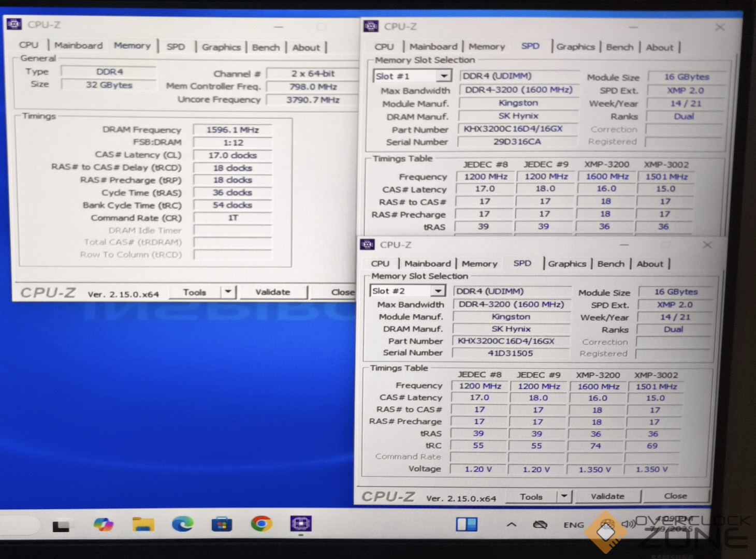Image resolution: width=756 pixels, height=559 pixels.
Task: Click the CPU-Z taskbar icon
Action: [301, 524]
